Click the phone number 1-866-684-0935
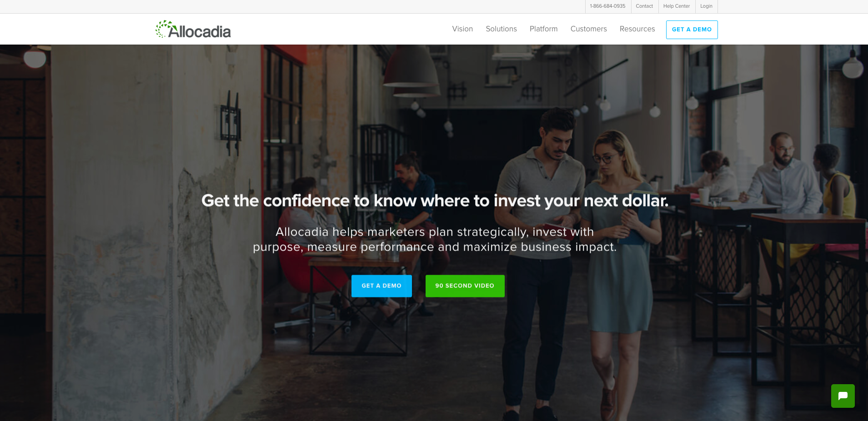 point(607,6)
